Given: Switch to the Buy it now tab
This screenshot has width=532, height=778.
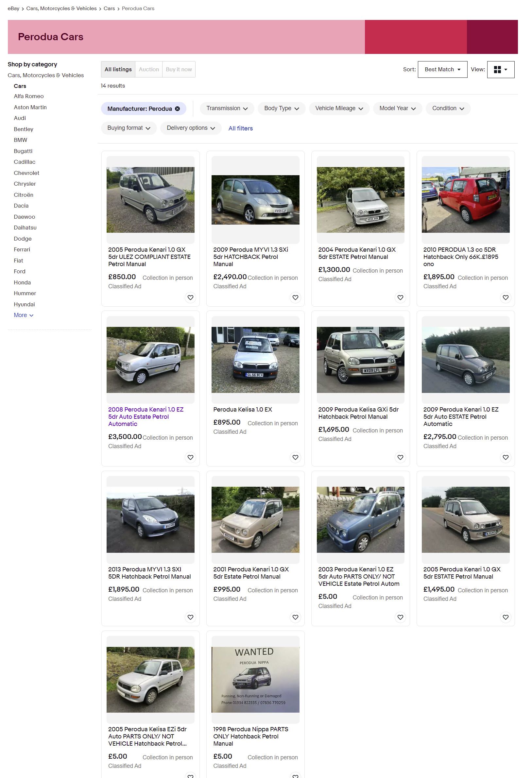Looking at the screenshot, I should pyautogui.click(x=179, y=69).
